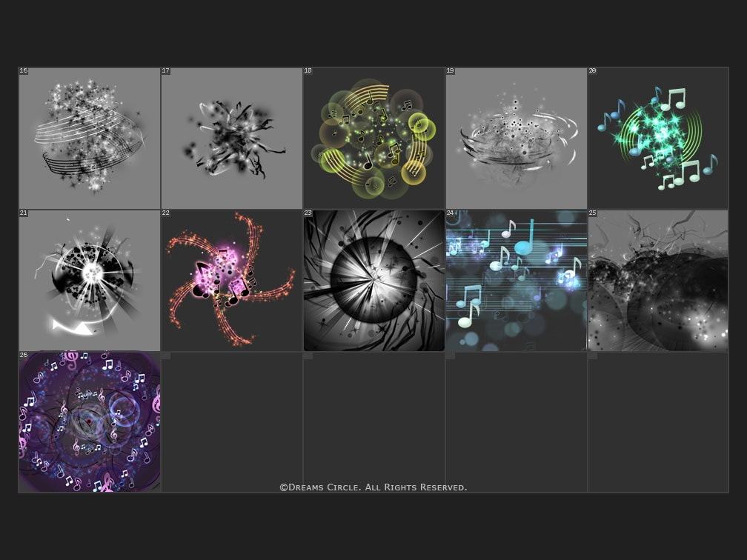Select brush 16 with white staff lines
Screen dimensions: 747x560
[x=90, y=139]
